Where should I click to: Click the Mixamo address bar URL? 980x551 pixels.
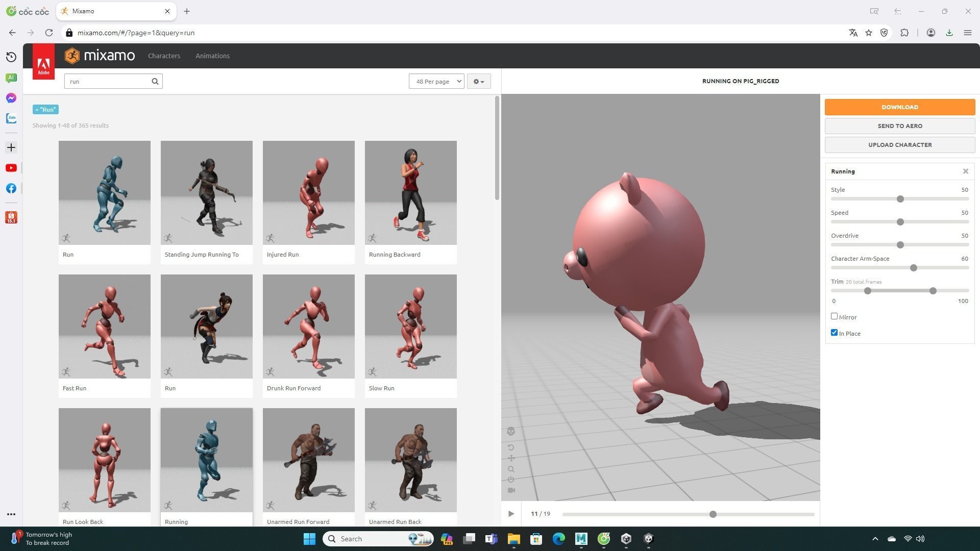[x=136, y=33]
